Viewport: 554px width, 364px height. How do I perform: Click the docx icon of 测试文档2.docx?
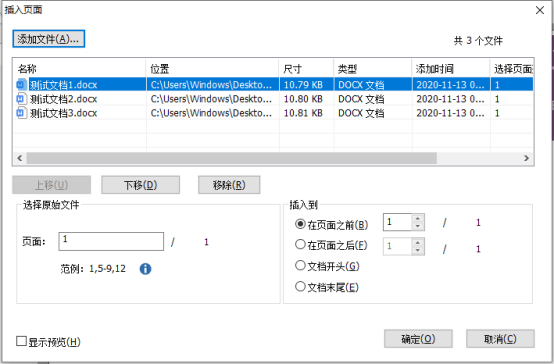(21, 99)
